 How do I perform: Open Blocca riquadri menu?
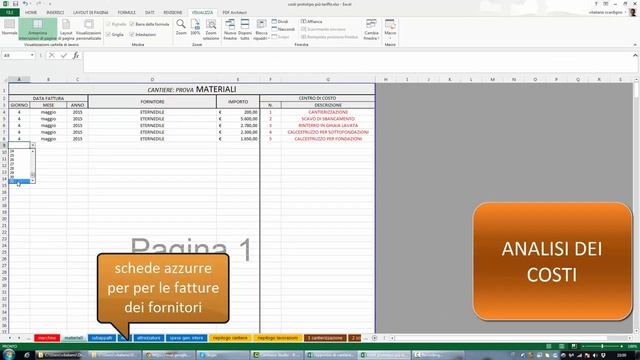point(261,29)
